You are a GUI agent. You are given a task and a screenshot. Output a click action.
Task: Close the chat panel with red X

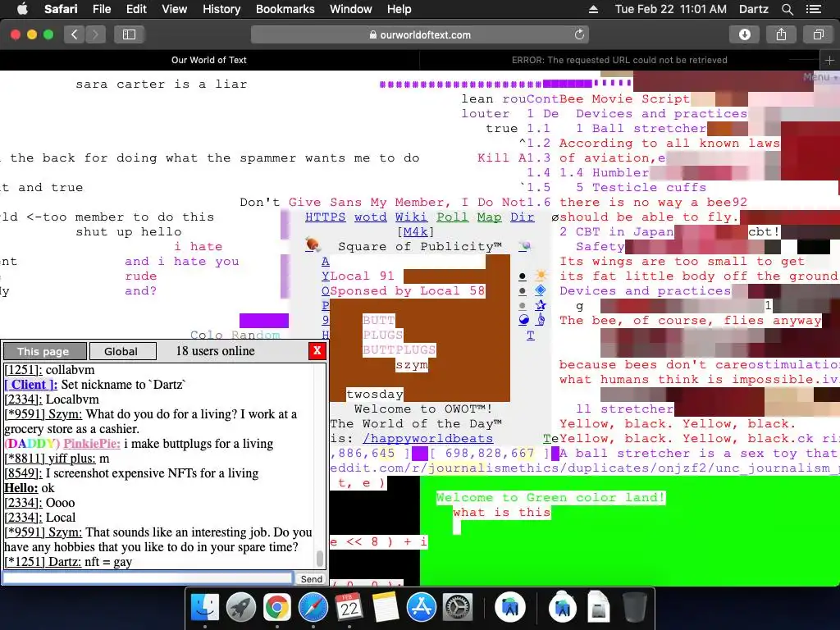point(317,351)
